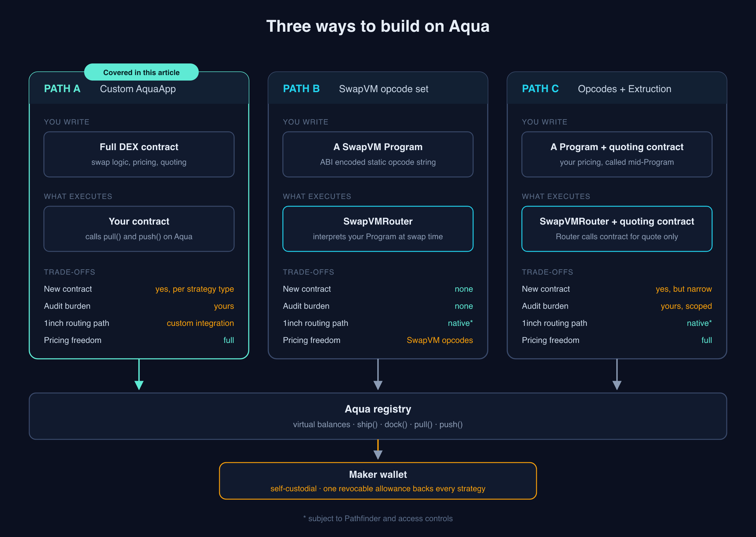Click Path A 'Pricing freedom' label
The height and width of the screenshot is (537, 756).
pos(73,340)
